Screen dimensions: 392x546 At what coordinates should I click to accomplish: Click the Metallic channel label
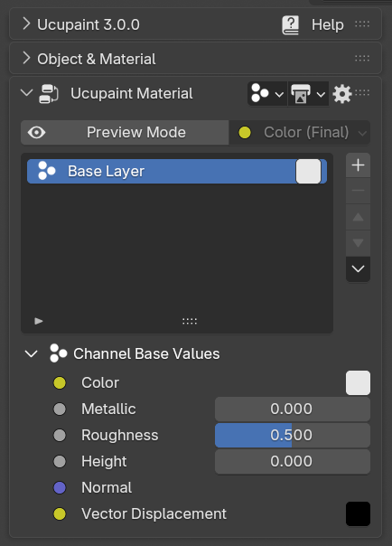(108, 409)
